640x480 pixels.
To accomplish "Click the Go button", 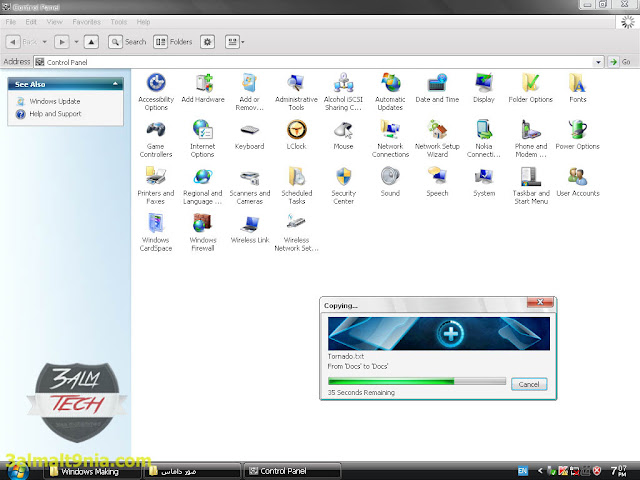I will pyautogui.click(x=620, y=62).
